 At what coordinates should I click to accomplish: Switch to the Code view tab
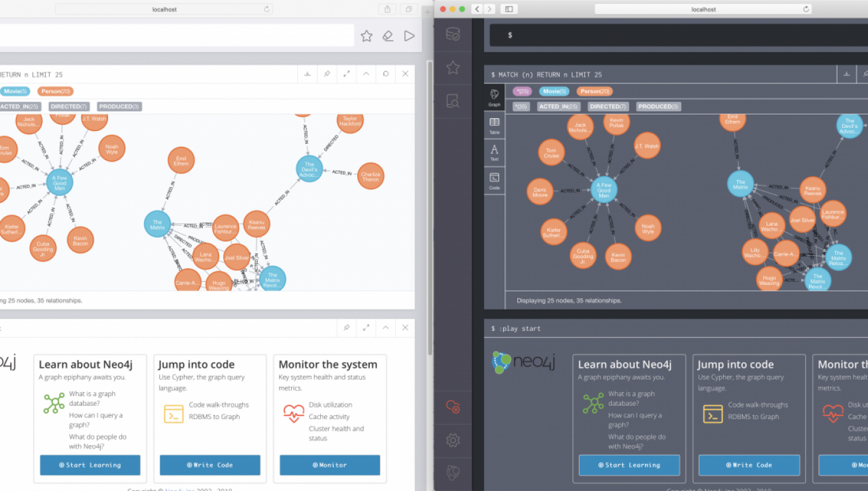(x=494, y=181)
